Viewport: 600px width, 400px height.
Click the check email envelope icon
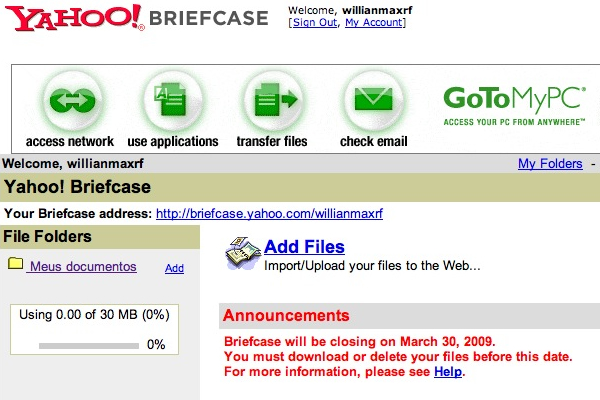[373, 101]
